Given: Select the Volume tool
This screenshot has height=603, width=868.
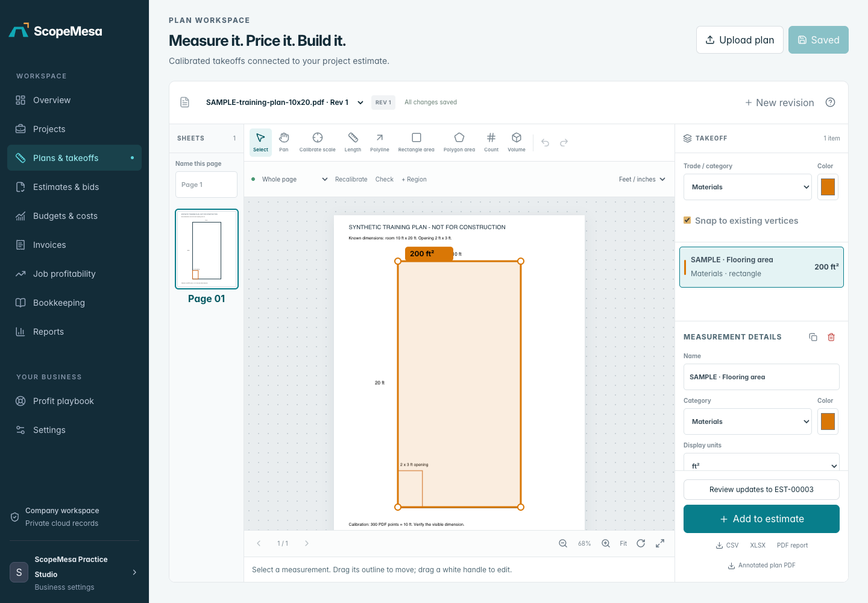Looking at the screenshot, I should (517, 142).
